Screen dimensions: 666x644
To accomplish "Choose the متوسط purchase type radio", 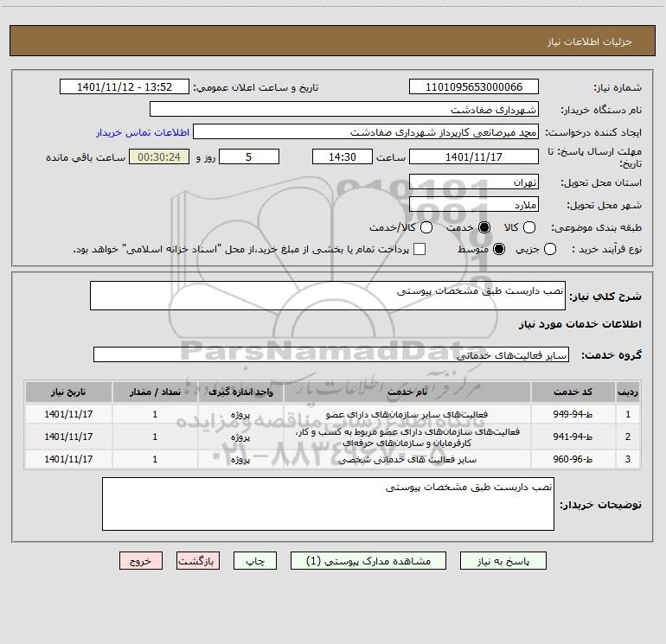I will pyautogui.click(x=499, y=249).
